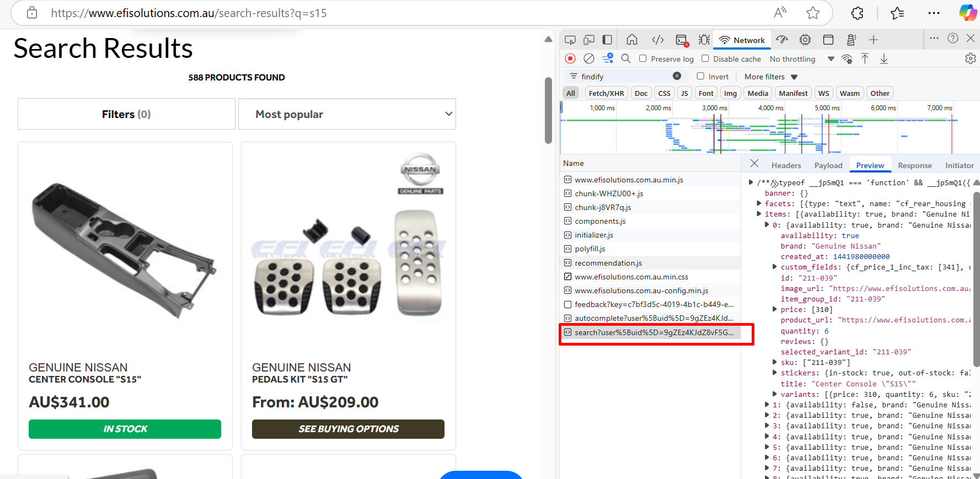Toggle the network filter bar icon

coord(608,58)
